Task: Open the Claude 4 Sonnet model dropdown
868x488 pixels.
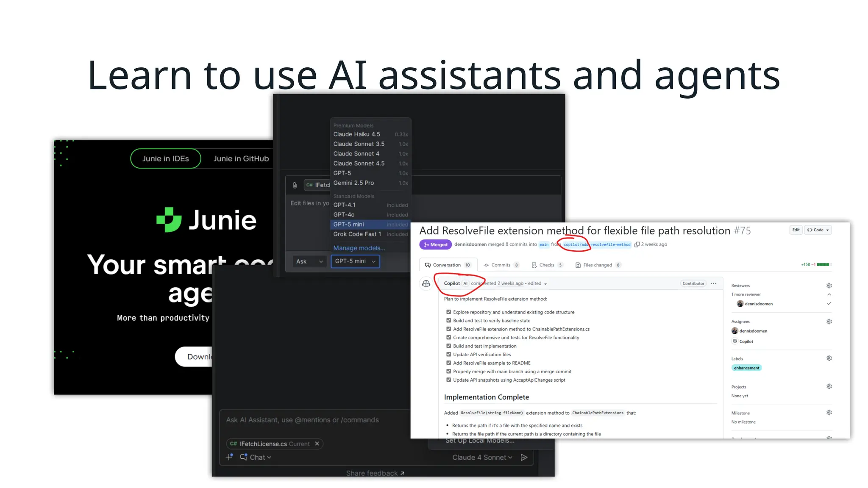Action: 482,457
